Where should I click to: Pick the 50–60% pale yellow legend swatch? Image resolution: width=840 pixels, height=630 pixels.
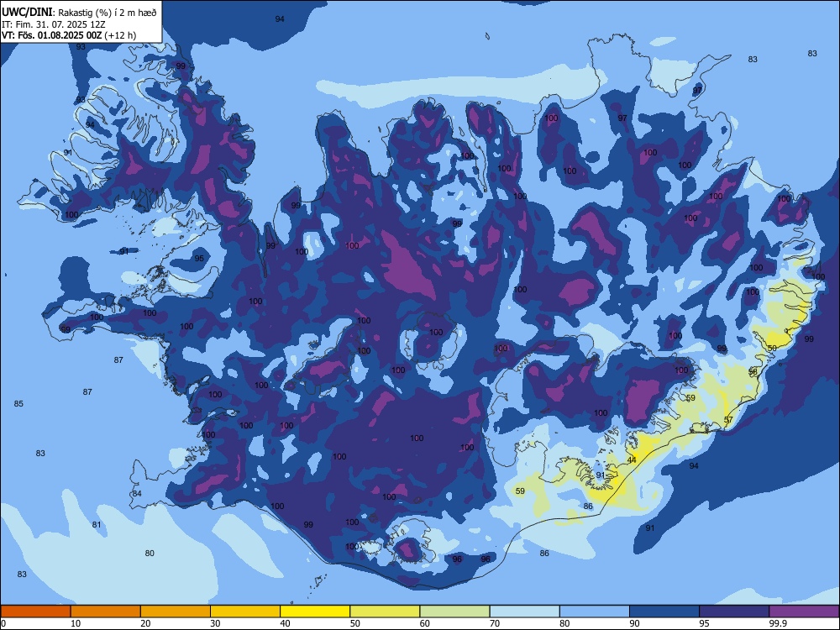coord(385,612)
